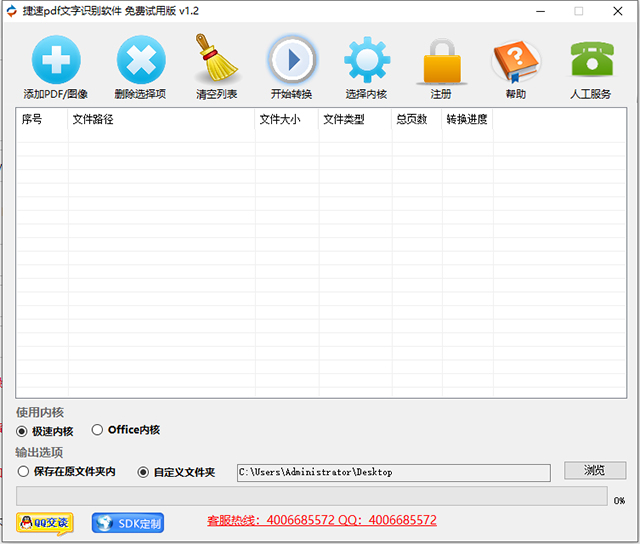Click the 输出选项 section label
Viewport: 640px width, 544px height.
point(39,452)
